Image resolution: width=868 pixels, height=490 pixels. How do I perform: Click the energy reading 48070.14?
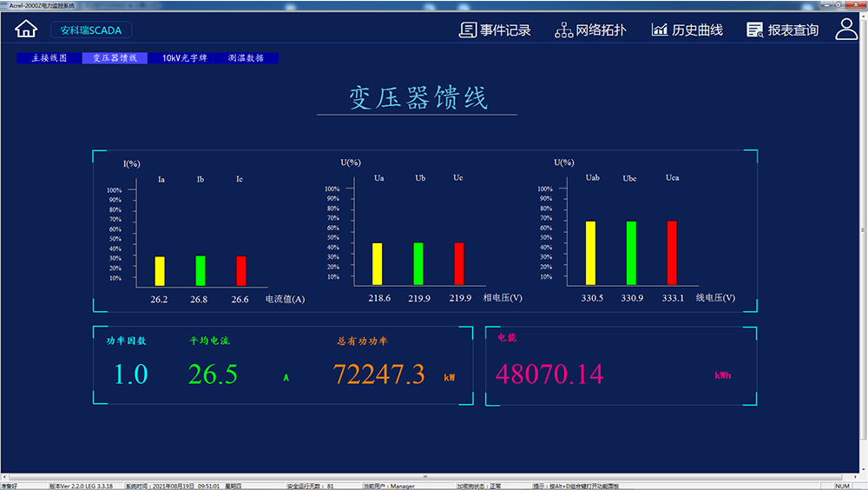[549, 374]
